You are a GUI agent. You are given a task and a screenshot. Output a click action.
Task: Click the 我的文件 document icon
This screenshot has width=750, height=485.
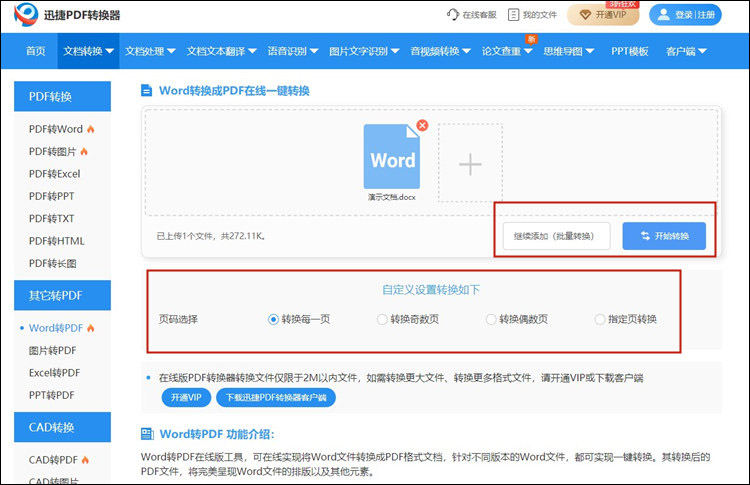tap(513, 15)
